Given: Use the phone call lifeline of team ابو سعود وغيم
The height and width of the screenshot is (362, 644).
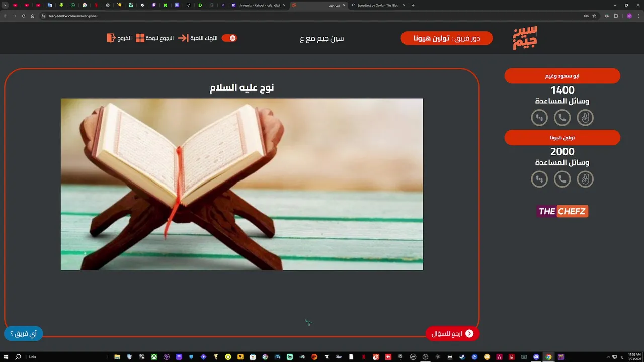Looking at the screenshot, I should tap(562, 118).
